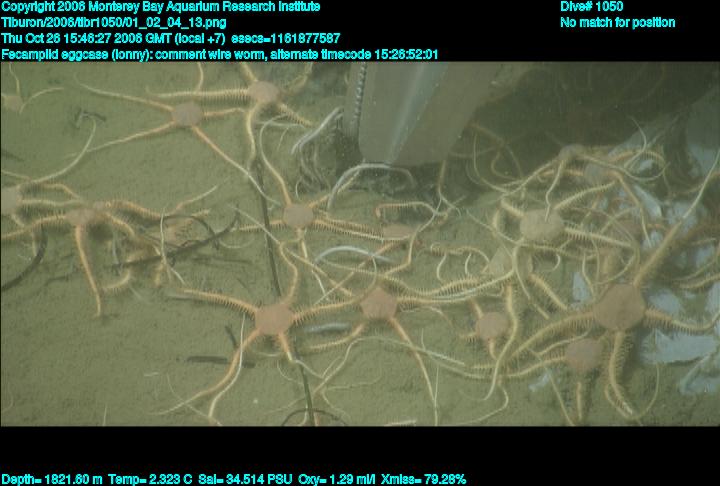Select the "Xmiss= 79.26%" reading

coord(423,480)
